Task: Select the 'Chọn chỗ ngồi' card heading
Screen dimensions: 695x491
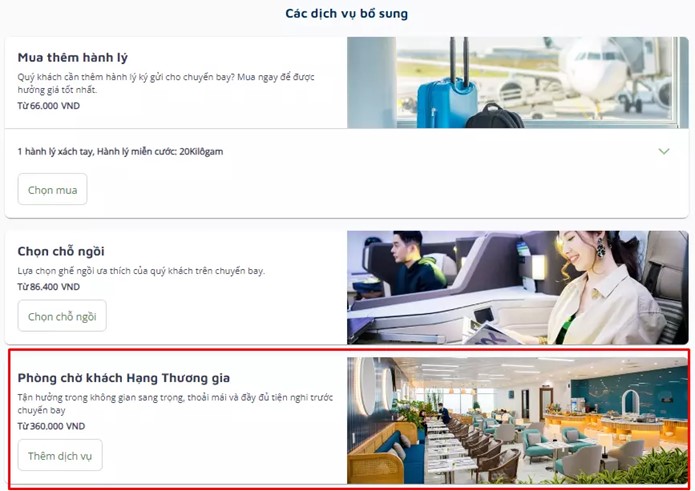Action: tap(61, 251)
